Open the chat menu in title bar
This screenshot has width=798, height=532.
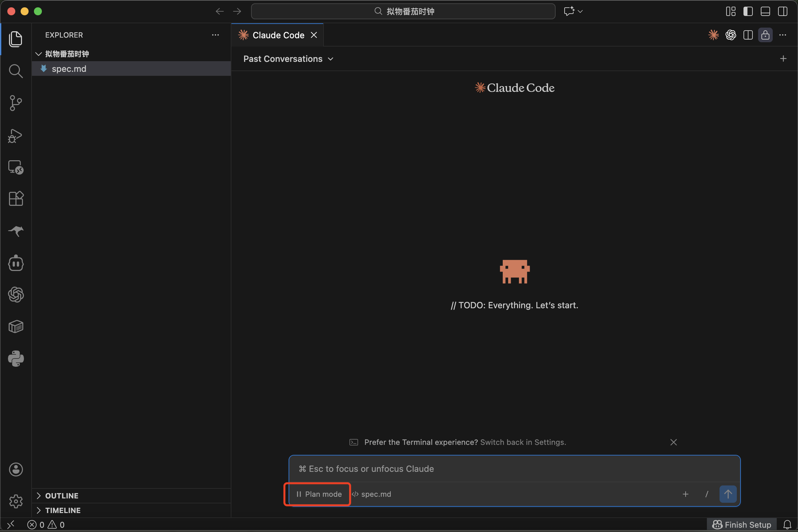(573, 11)
